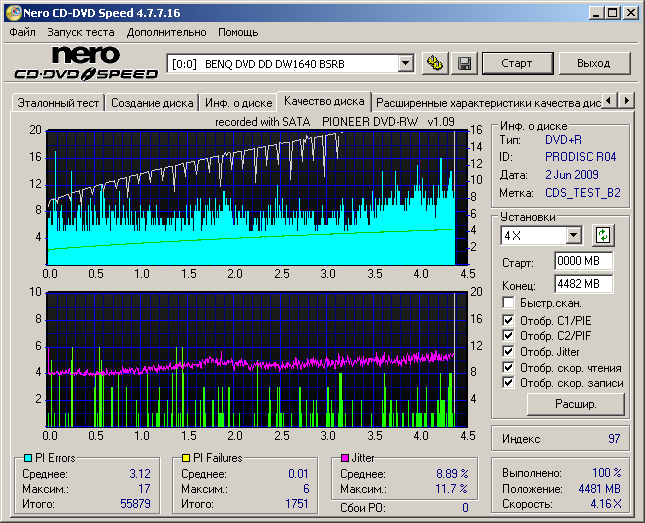Click the cyan PI Errors color swatch
645x523 pixels.
tap(27, 458)
